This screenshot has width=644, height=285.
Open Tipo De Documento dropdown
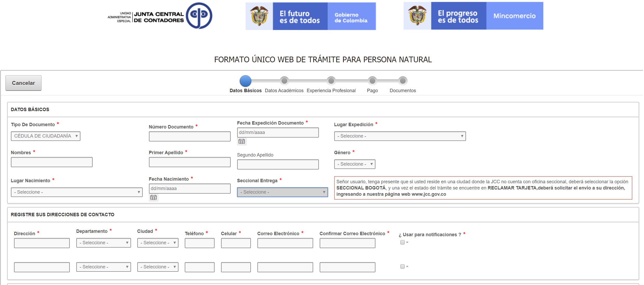tap(46, 136)
